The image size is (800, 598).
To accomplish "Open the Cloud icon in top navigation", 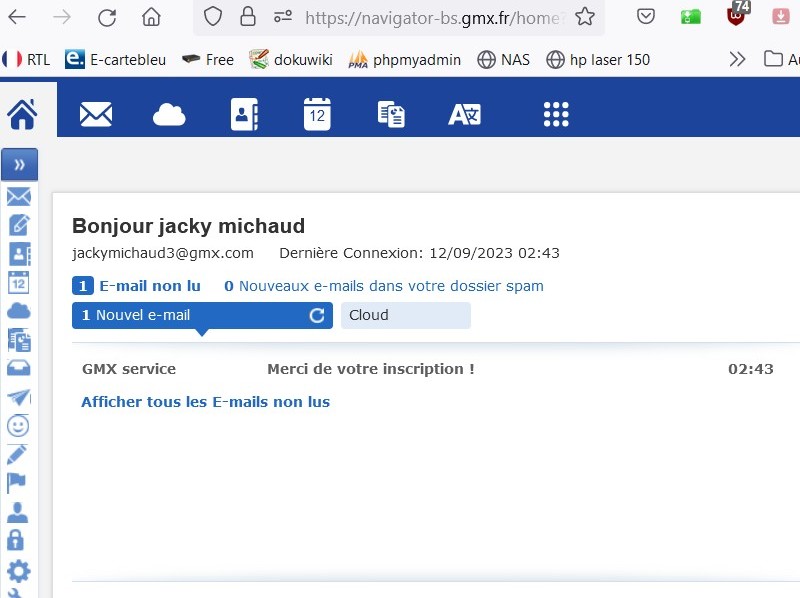I will tap(169, 115).
